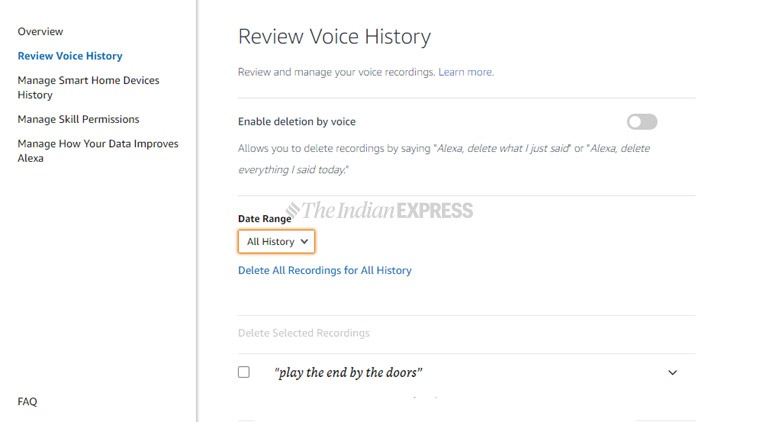This screenshot has height=422, width=759.
Task: Open Manage How Your Data Improves Alexa
Action: [98, 151]
